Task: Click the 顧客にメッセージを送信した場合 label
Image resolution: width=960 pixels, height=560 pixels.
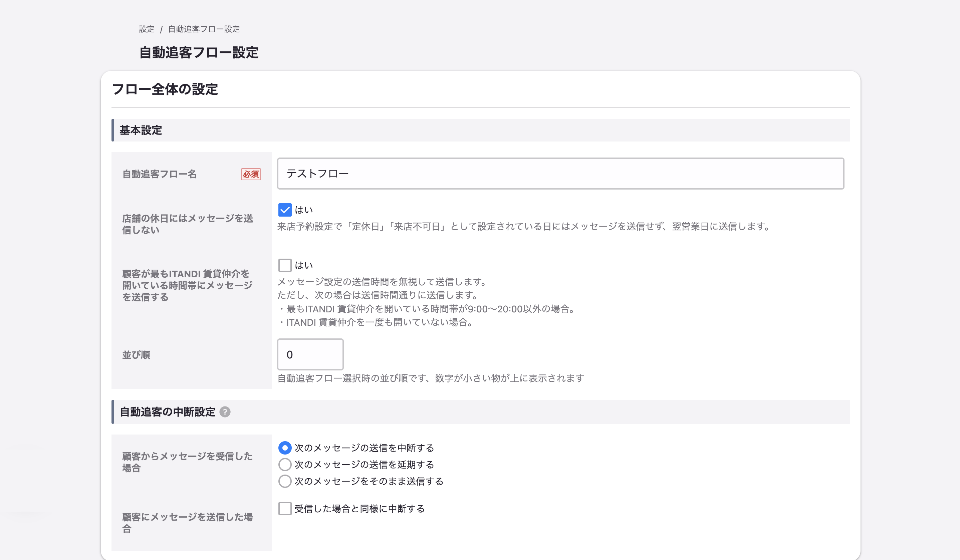Action: (x=188, y=523)
